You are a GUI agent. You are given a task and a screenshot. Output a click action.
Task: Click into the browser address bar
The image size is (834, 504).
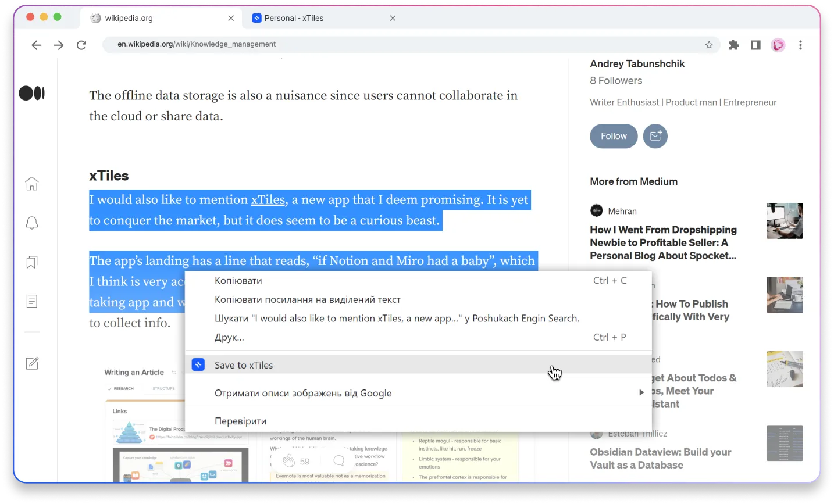click(x=349, y=44)
